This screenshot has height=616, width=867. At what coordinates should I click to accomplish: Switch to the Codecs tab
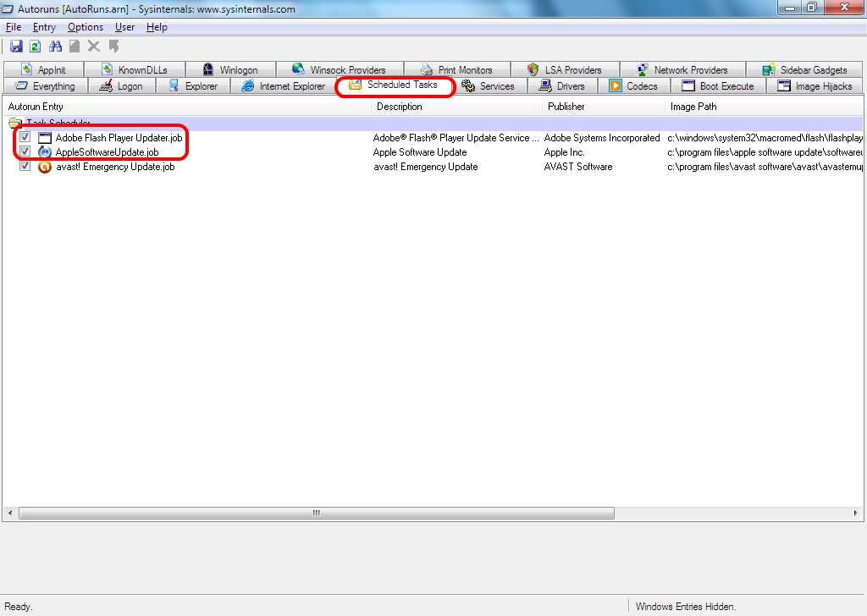[633, 86]
